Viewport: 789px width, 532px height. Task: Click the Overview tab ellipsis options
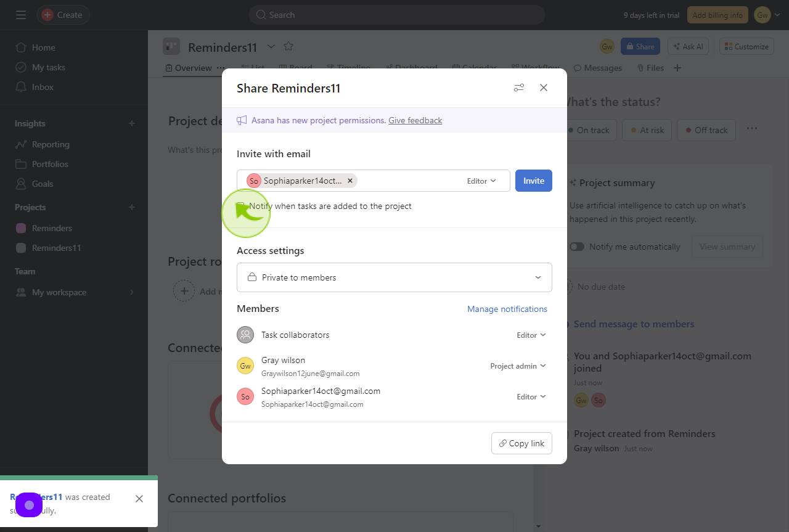coord(220,68)
